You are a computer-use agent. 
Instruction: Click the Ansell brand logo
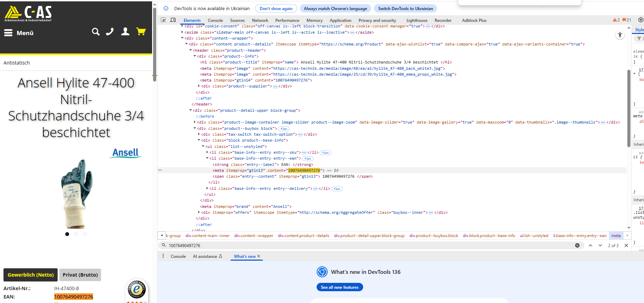click(x=125, y=153)
